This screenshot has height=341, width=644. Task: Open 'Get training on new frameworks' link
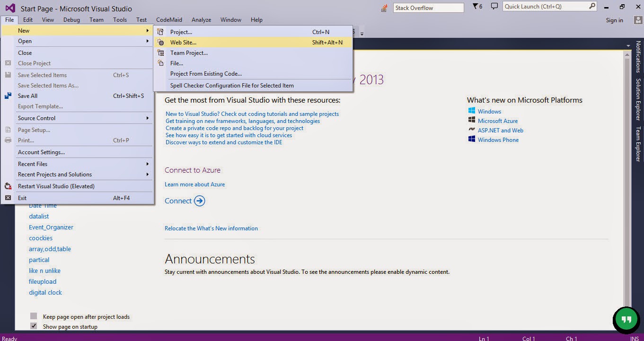pyautogui.click(x=243, y=121)
